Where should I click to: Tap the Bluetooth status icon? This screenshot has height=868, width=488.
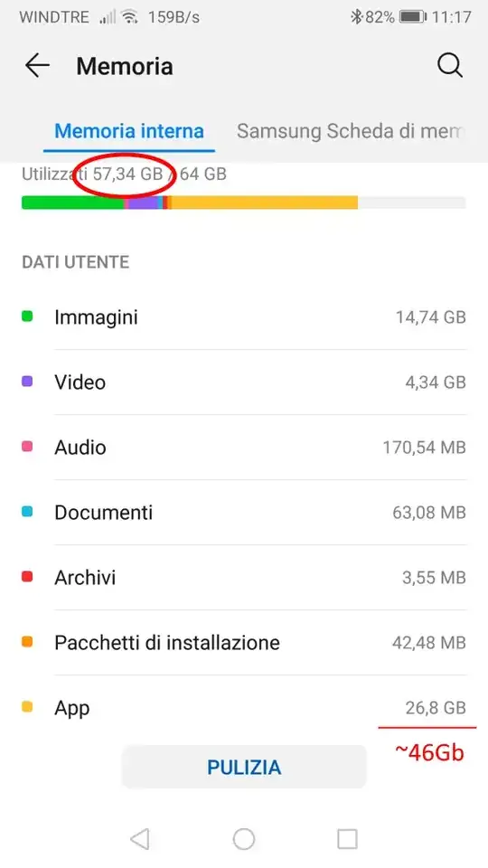356,17
